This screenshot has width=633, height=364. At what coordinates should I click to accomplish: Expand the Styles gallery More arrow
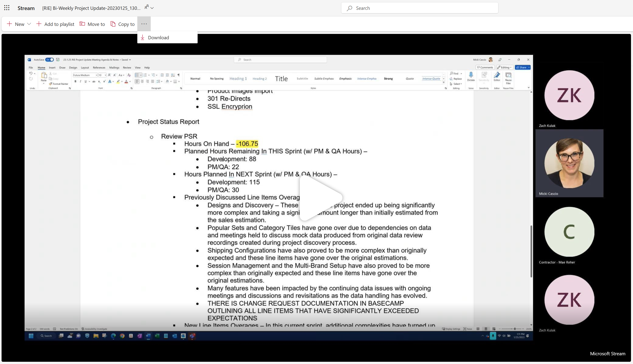coord(444,83)
